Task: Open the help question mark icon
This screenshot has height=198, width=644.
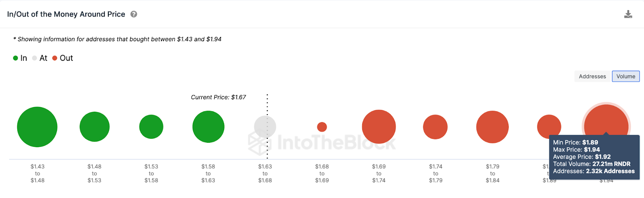Action: [x=134, y=14]
